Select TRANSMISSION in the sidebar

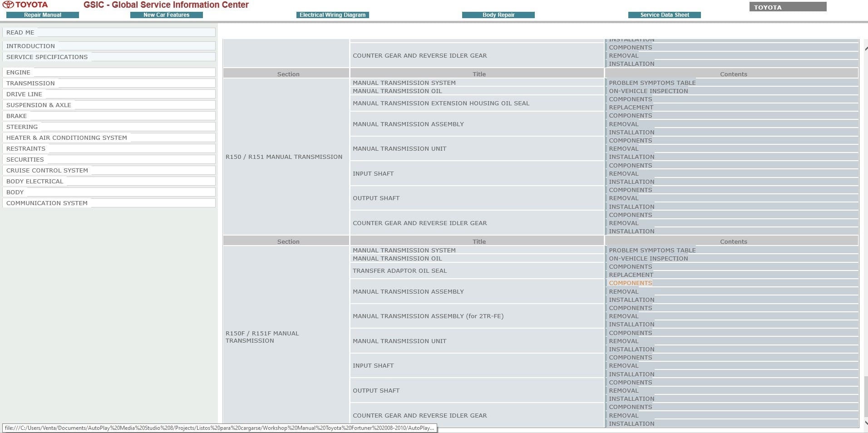[x=109, y=83]
